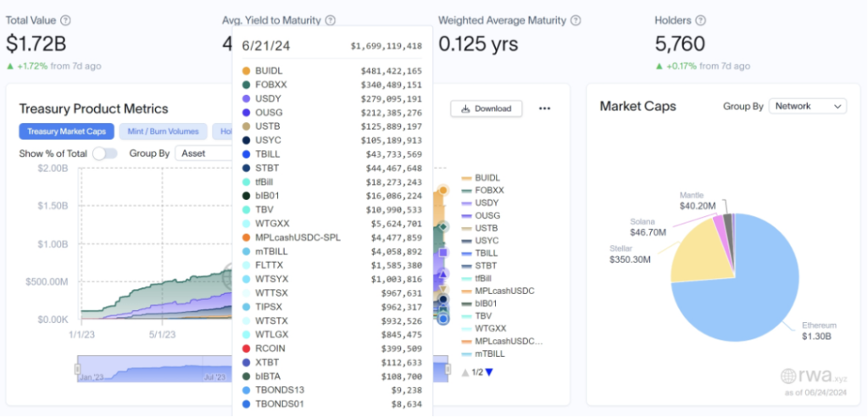
Task: Open Weighted Average Maturity help icon
Action: 576,20
